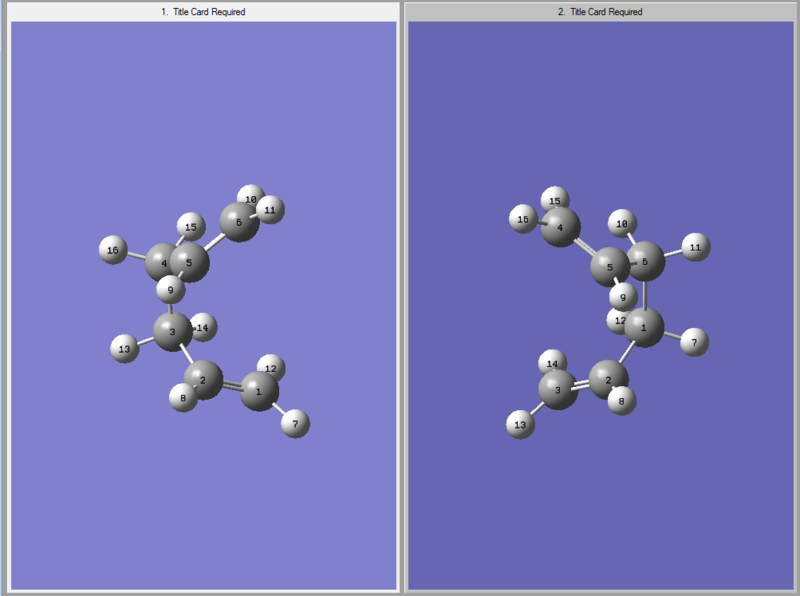
Task: Select hydrogen atom 14 in molecule window 2
Action: click(553, 362)
